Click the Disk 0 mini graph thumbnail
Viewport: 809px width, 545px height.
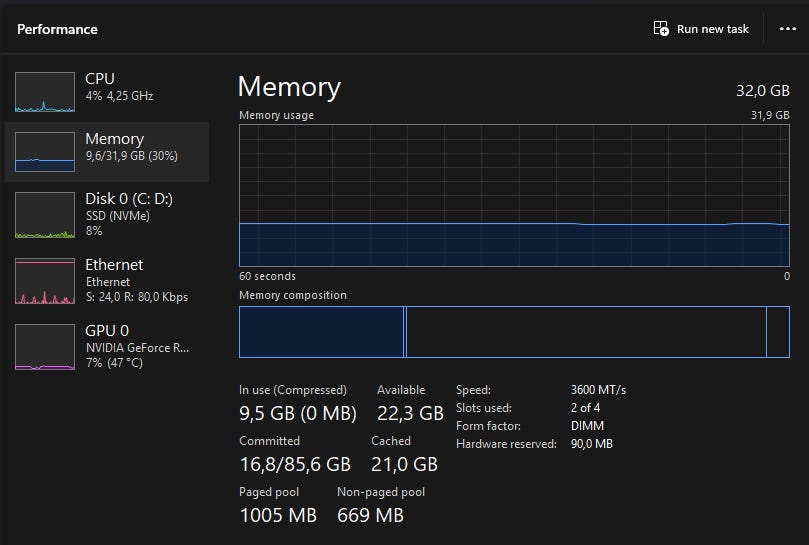coord(45,215)
